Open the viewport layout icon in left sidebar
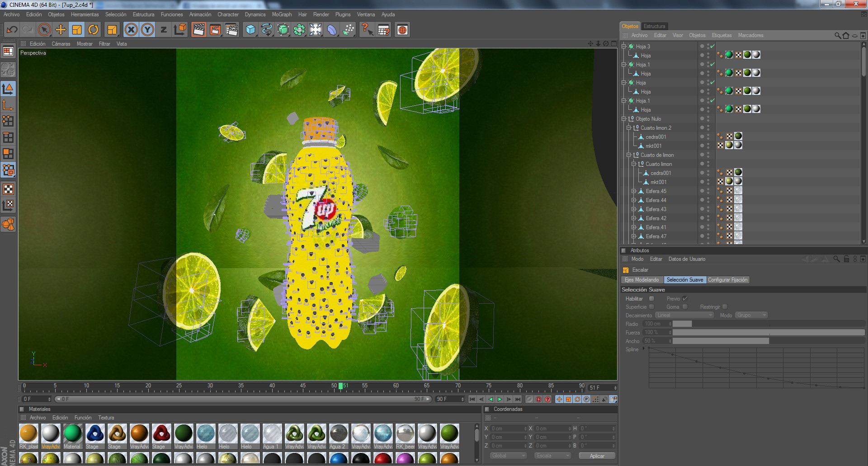The height and width of the screenshot is (466, 868). [x=8, y=52]
